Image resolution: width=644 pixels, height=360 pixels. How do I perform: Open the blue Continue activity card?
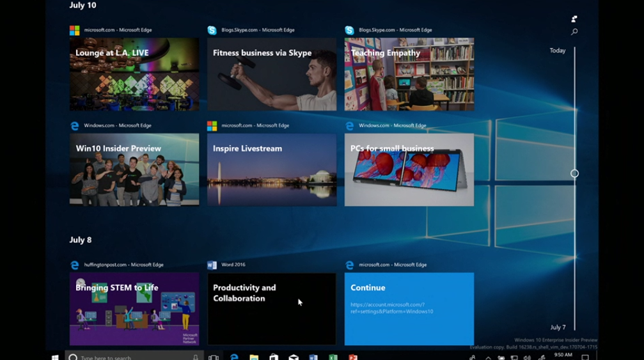[409, 309]
